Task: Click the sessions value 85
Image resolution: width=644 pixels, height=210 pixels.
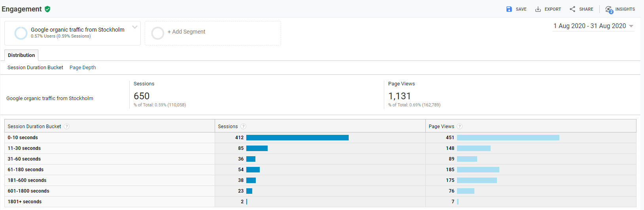Action: pos(241,148)
